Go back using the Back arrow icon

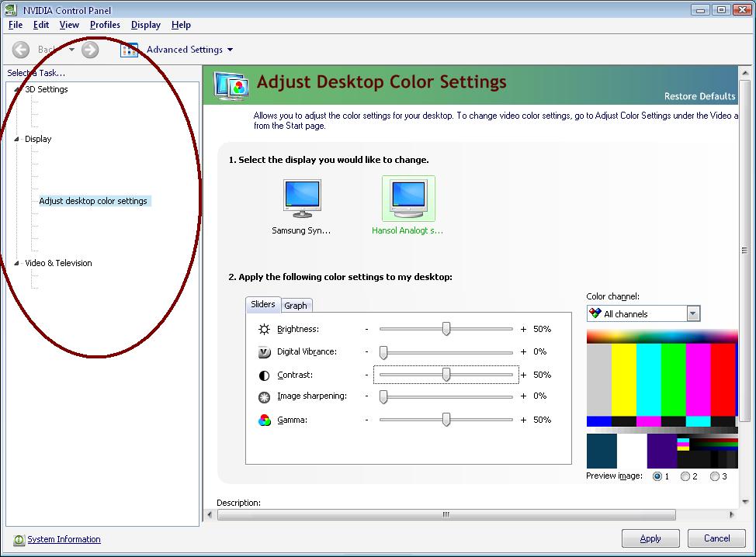point(21,50)
